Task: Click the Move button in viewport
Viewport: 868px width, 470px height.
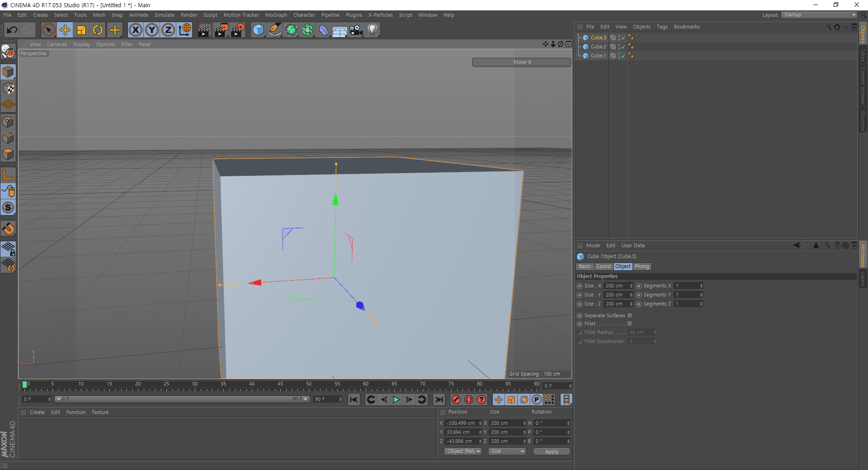Action: click(x=522, y=62)
